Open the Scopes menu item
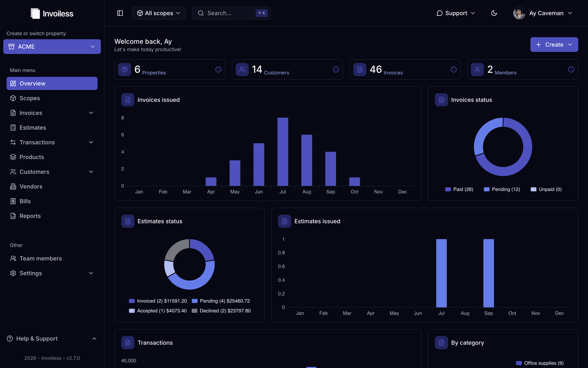Viewport: 588px width, 368px height. click(x=52, y=98)
